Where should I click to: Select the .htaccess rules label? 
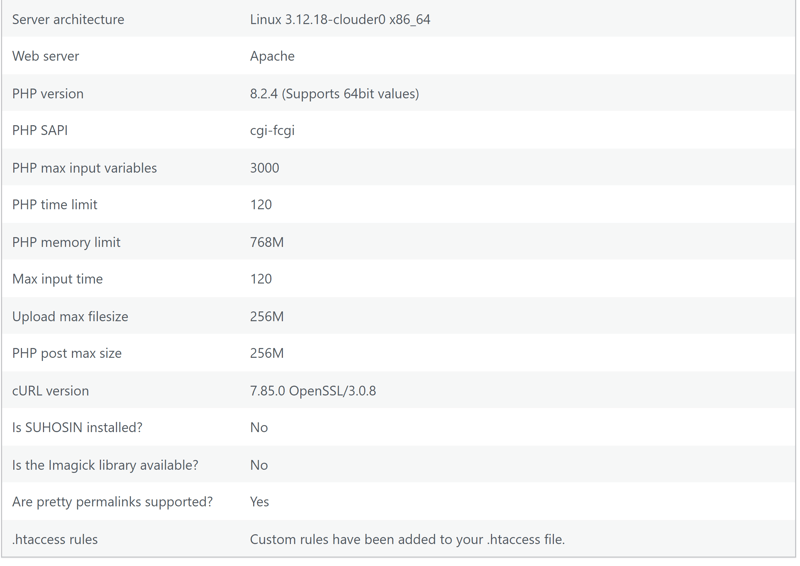pyautogui.click(x=55, y=539)
